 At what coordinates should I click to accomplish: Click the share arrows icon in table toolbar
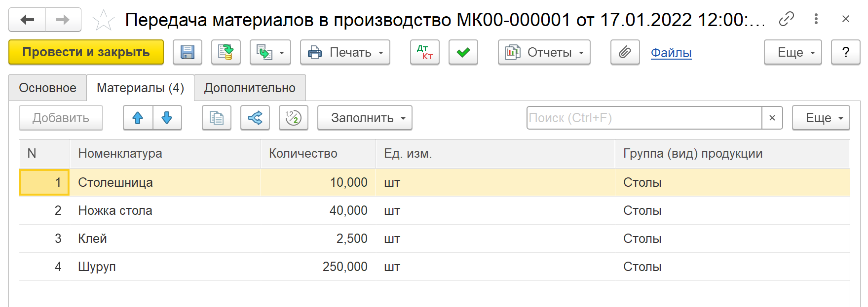click(x=255, y=118)
